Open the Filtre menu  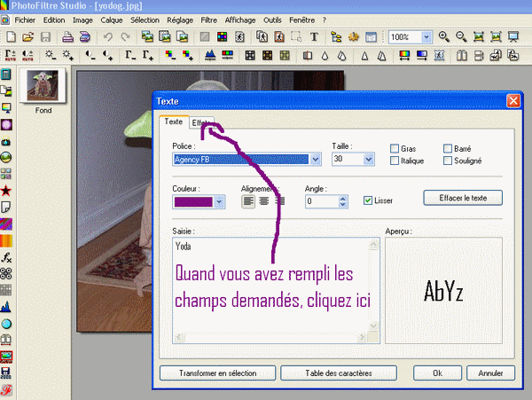coord(208,20)
